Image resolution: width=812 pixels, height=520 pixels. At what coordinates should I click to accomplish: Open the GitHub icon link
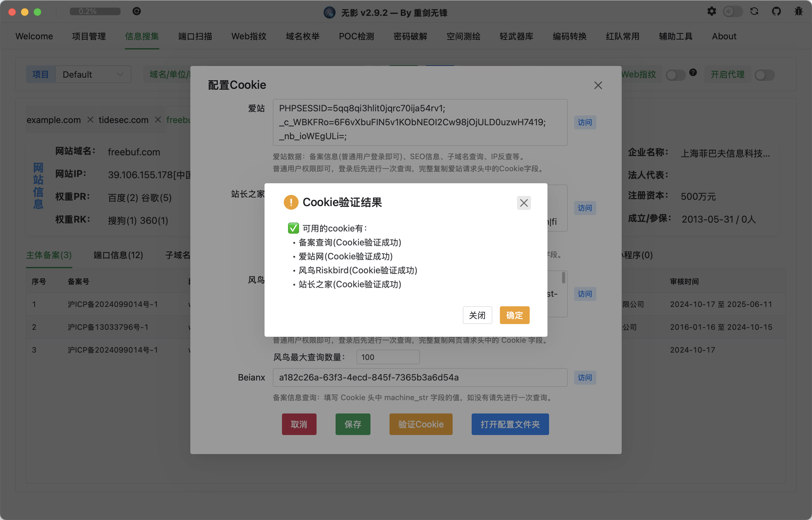[x=776, y=11]
